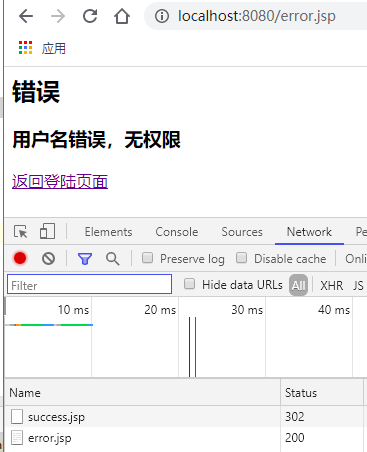Click the 302 status cell

295,417
